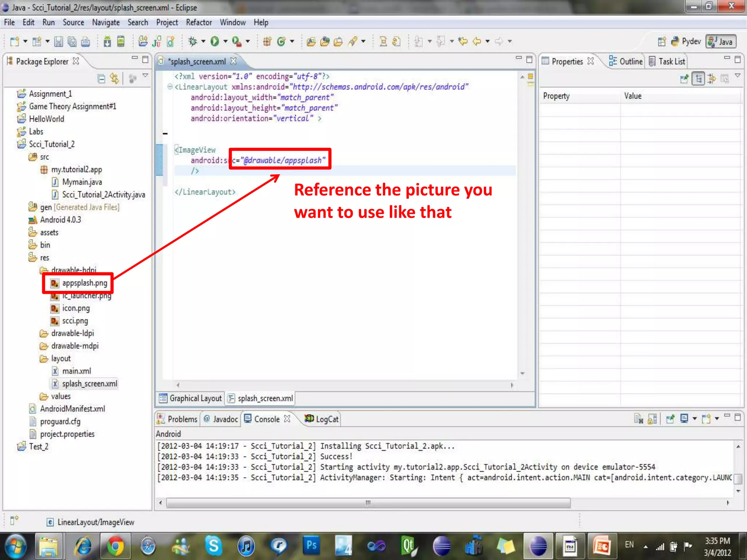Open the Android SDK Manager icon
This screenshot has width=747, height=560.
point(107,42)
